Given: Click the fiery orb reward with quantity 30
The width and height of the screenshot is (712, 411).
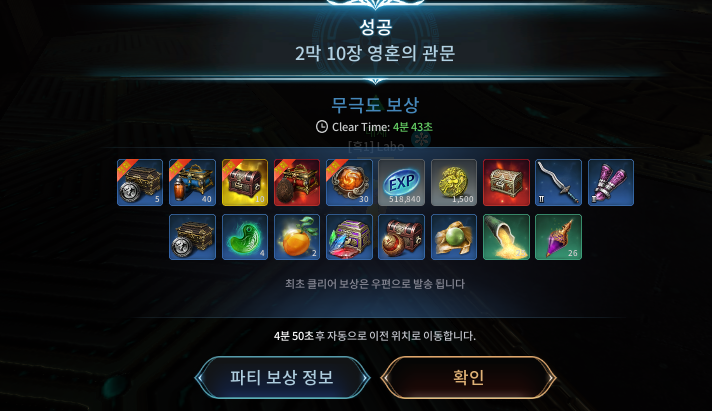Looking at the screenshot, I should click(349, 182).
